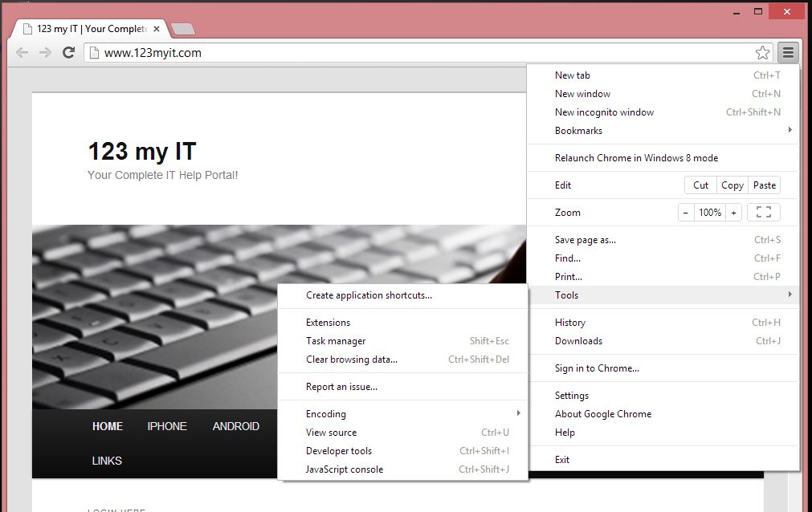The width and height of the screenshot is (812, 512).
Task: Click the 123 my IT site title
Action: click(x=142, y=151)
